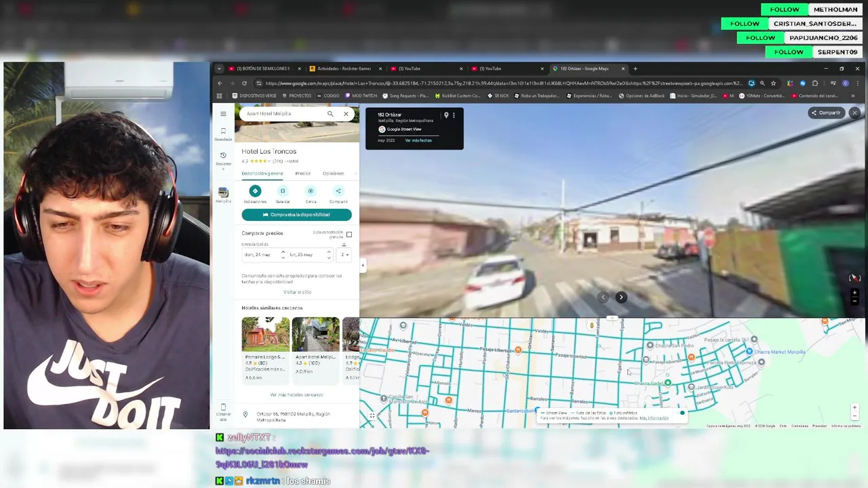Click Ver más hoteles cercanos link
Viewport: 868px width, 488px height.
[296, 394]
